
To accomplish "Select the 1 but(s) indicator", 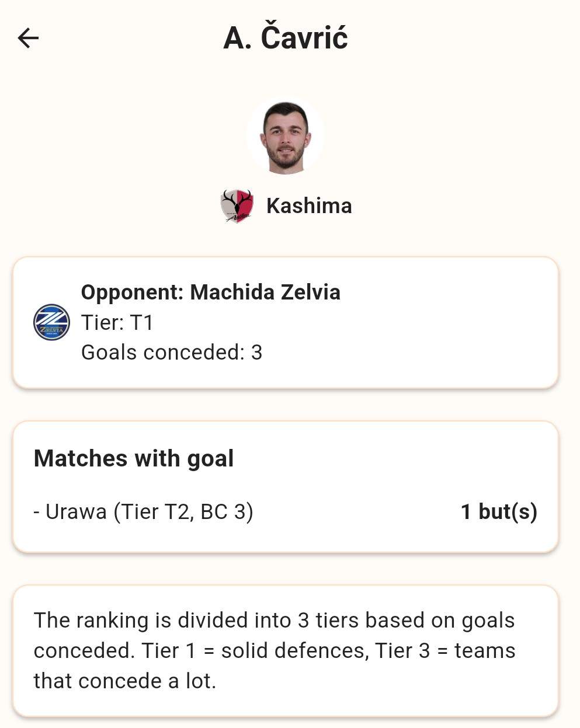I will point(499,511).
